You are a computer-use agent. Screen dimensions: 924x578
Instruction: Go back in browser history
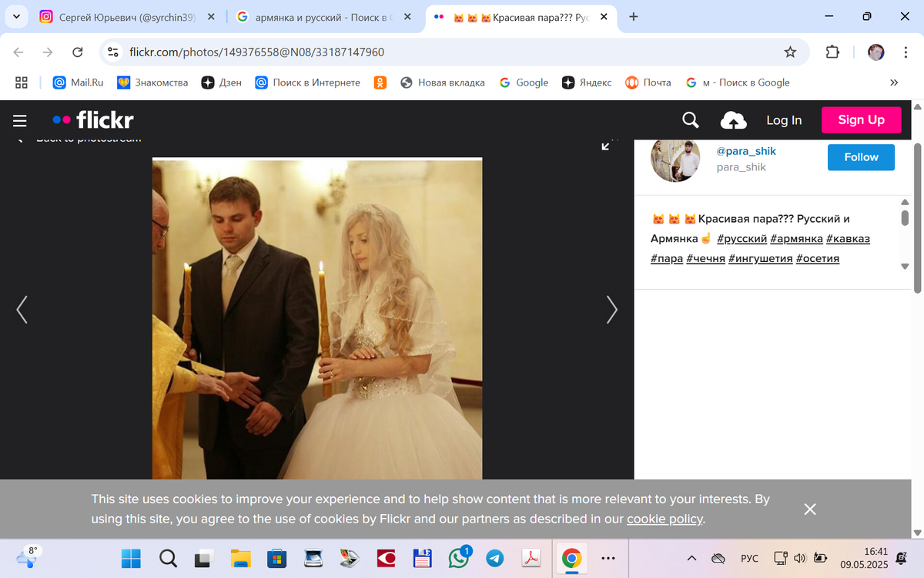tap(18, 52)
